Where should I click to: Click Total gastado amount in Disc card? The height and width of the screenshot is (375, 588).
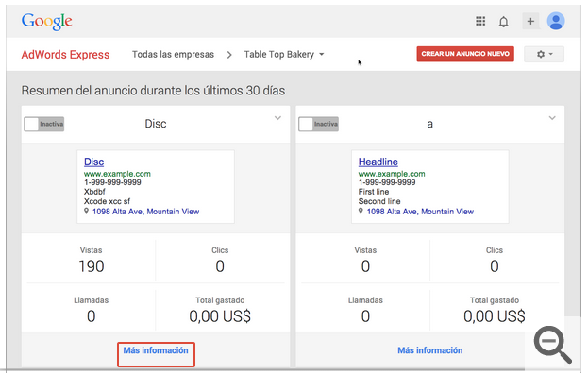tap(220, 316)
